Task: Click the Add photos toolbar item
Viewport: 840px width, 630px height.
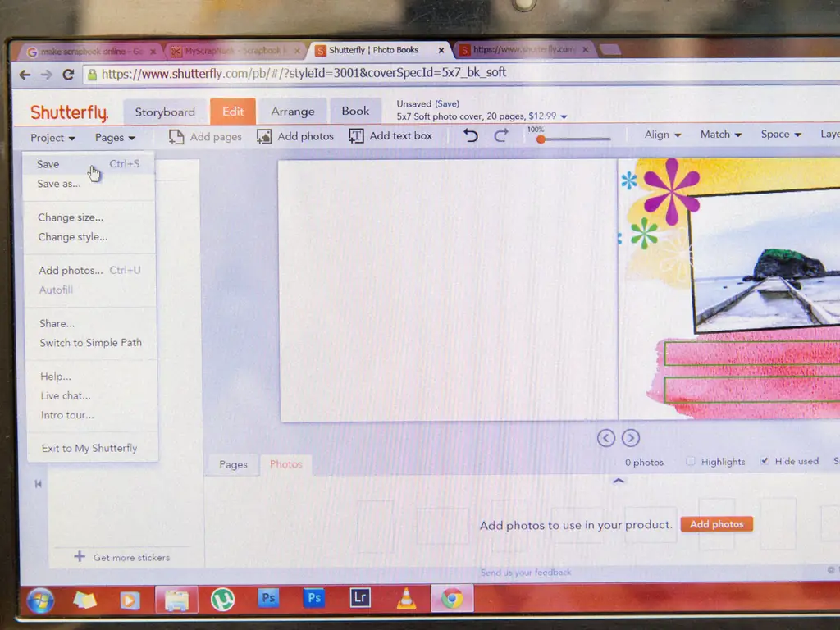Action: tap(295, 137)
